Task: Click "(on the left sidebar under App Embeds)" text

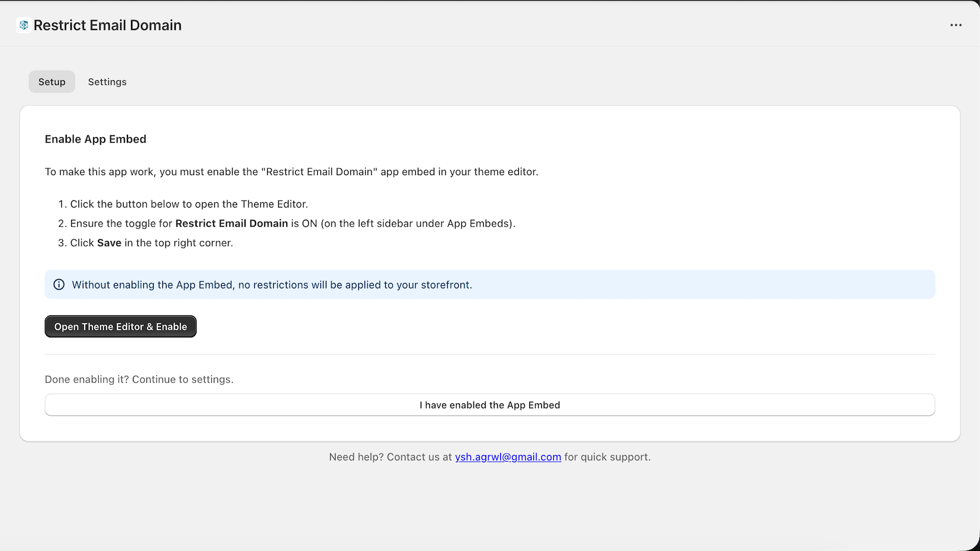Action: tap(418, 223)
